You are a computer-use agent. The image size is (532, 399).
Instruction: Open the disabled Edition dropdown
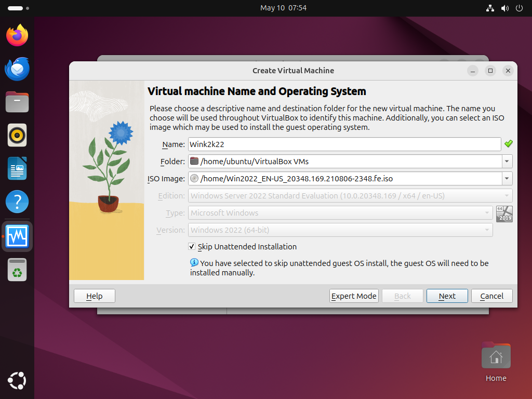pyautogui.click(x=350, y=196)
